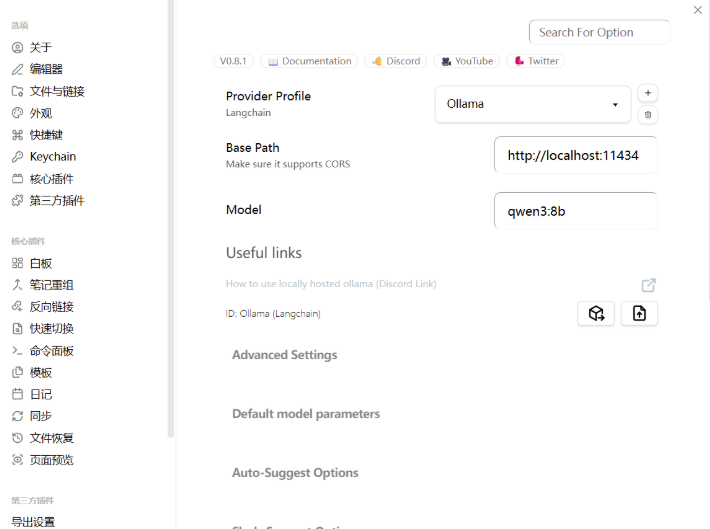This screenshot has width=710, height=529.
Task: Open How to use locally hosted ollama link
Action: pyautogui.click(x=331, y=284)
